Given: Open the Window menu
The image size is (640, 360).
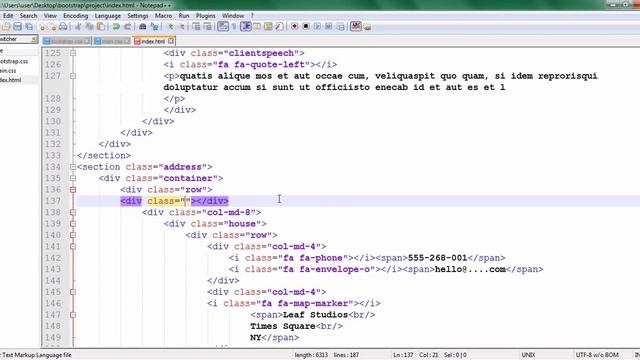Looking at the screenshot, I should pyautogui.click(x=233, y=16).
